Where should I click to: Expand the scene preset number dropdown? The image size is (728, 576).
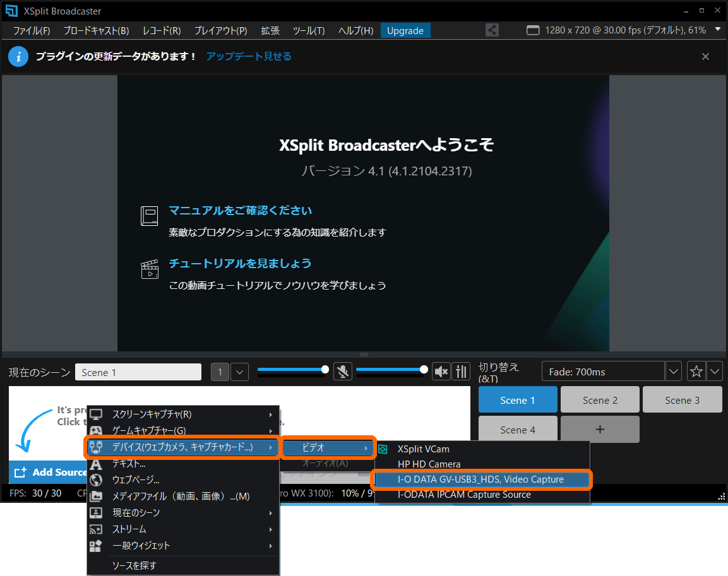click(239, 372)
